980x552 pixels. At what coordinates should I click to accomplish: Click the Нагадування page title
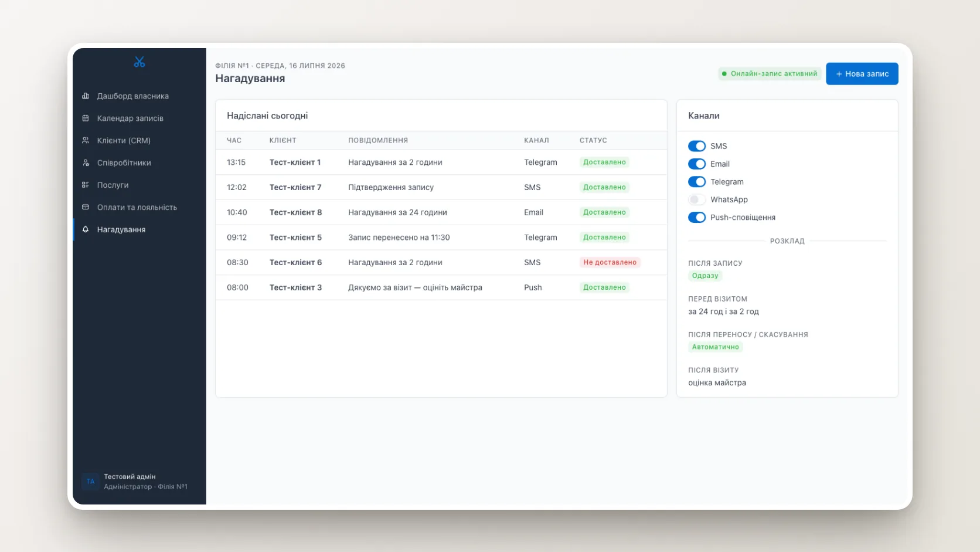tap(250, 79)
